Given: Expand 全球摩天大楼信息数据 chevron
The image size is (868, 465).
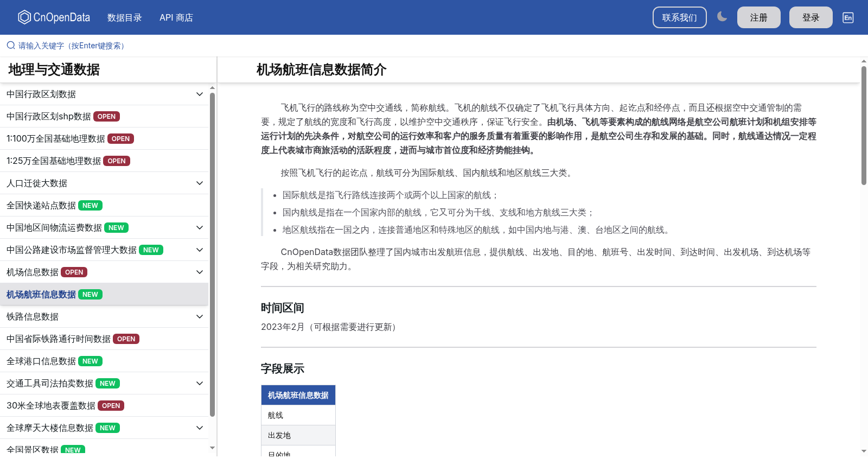Looking at the screenshot, I should pyautogui.click(x=200, y=428).
